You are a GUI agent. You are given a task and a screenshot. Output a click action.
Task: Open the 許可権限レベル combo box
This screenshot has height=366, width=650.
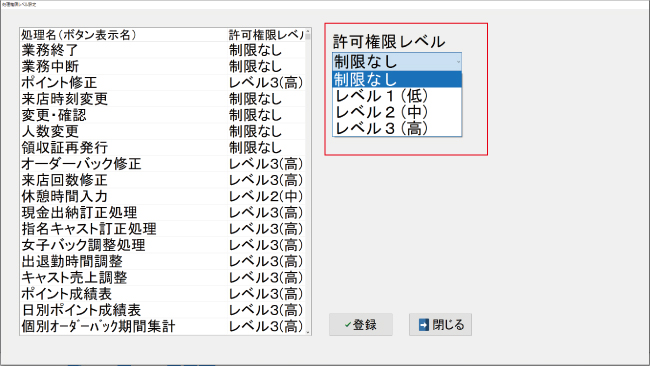coord(397,62)
